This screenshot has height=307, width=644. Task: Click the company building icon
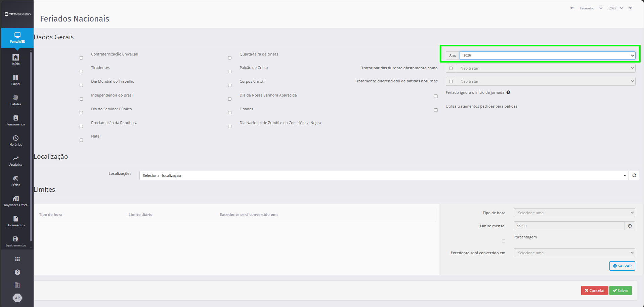(17, 285)
